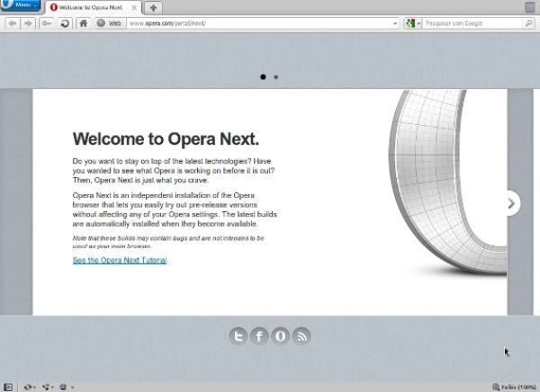Image resolution: width=540 pixels, height=392 pixels.
Task: Click the search magnifier icon
Action: [528, 23]
